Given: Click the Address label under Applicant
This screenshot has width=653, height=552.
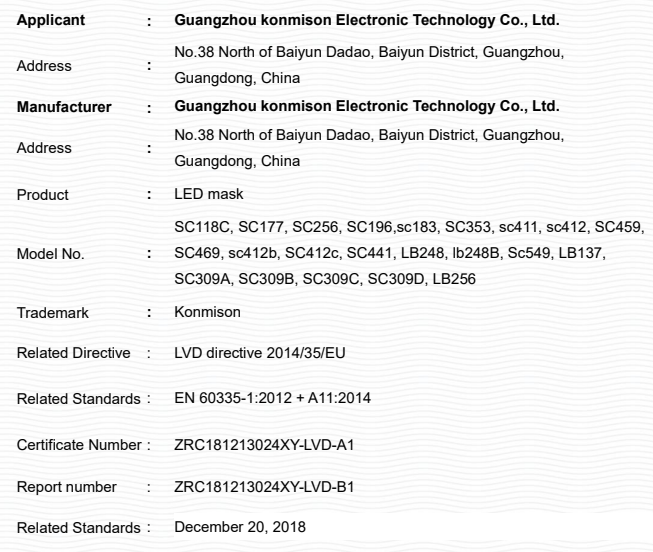Looking at the screenshot, I should point(44,66).
